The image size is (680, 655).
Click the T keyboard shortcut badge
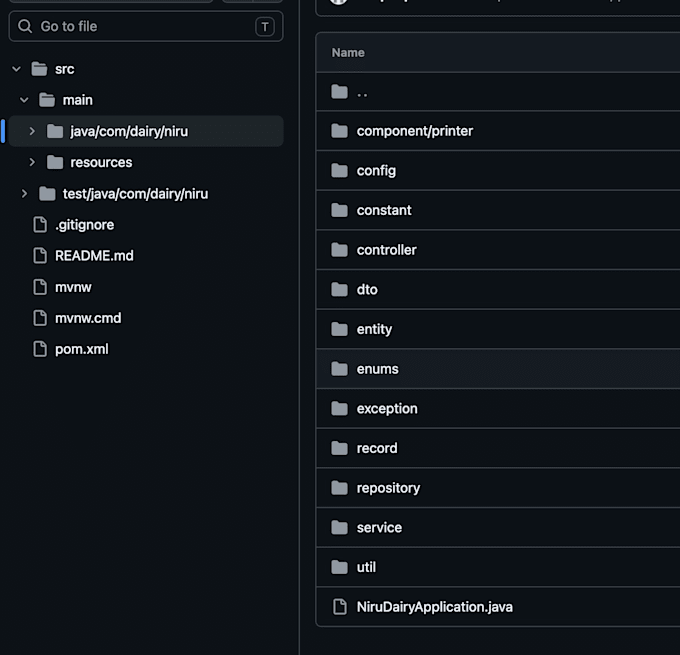[x=265, y=27]
